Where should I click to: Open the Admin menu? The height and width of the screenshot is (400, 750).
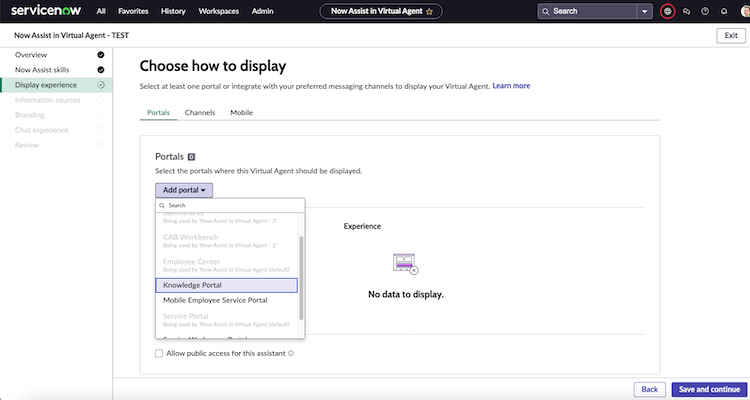[263, 11]
